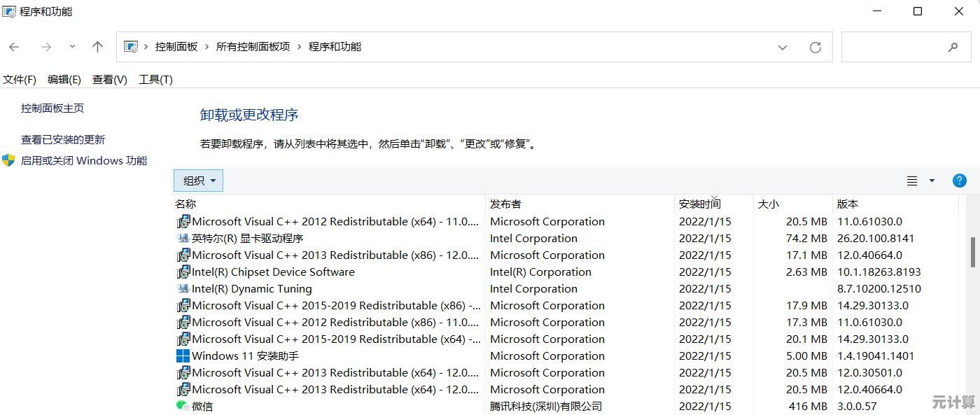
Task: Maximize the 程序和功能 window
Action: [918, 11]
